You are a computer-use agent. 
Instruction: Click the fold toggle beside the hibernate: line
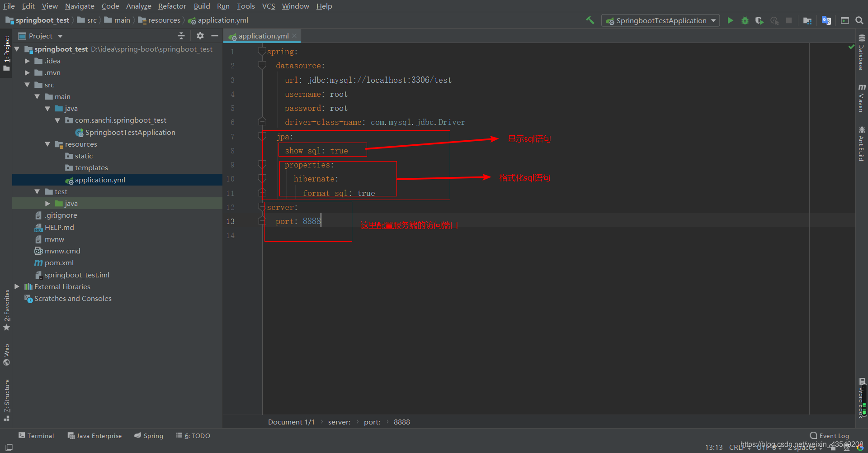(x=262, y=179)
